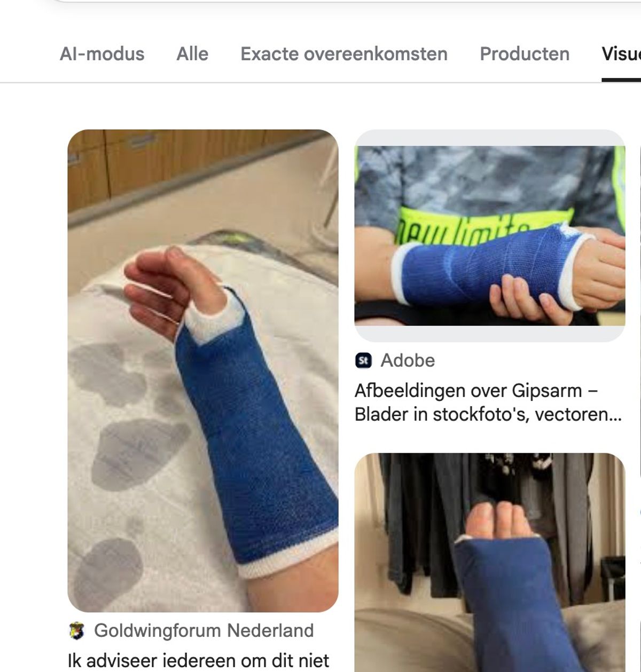Click the white cast padding near the elbow
641x672 pixels.
[288, 555]
